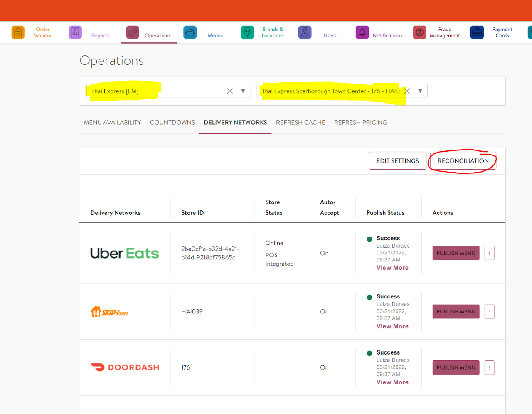Switch to the Refresh Cache tab
Image resolution: width=532 pixels, height=414 pixels.
pyautogui.click(x=300, y=123)
